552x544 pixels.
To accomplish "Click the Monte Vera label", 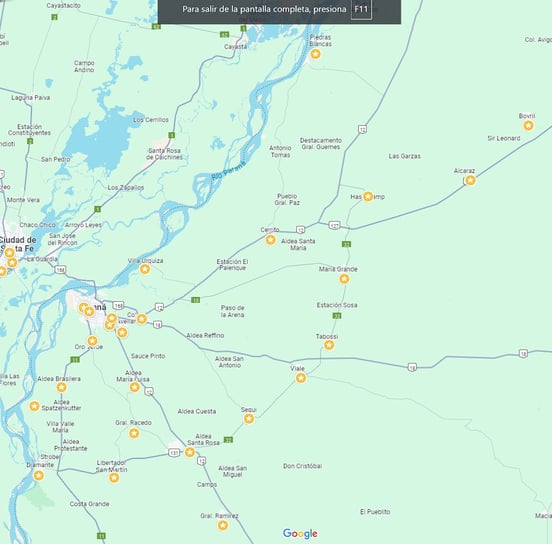I will 23,200.
